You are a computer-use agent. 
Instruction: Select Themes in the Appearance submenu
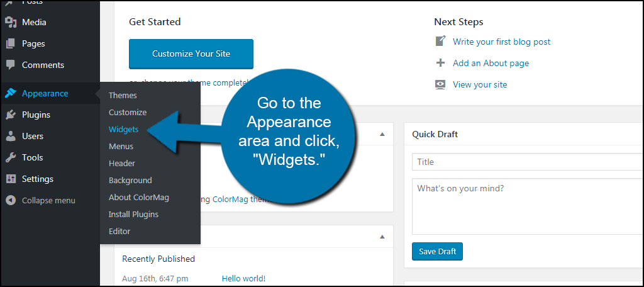(x=123, y=95)
